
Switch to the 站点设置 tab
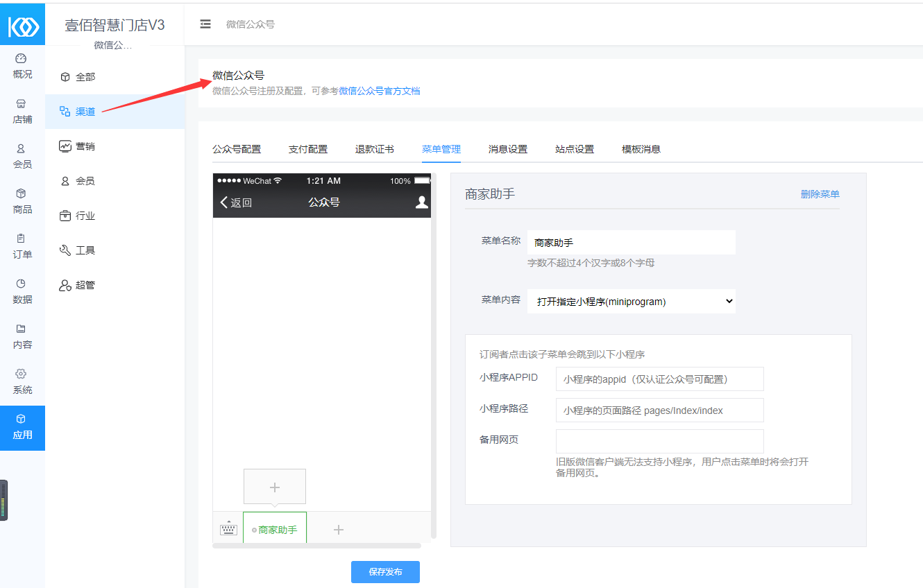click(575, 149)
